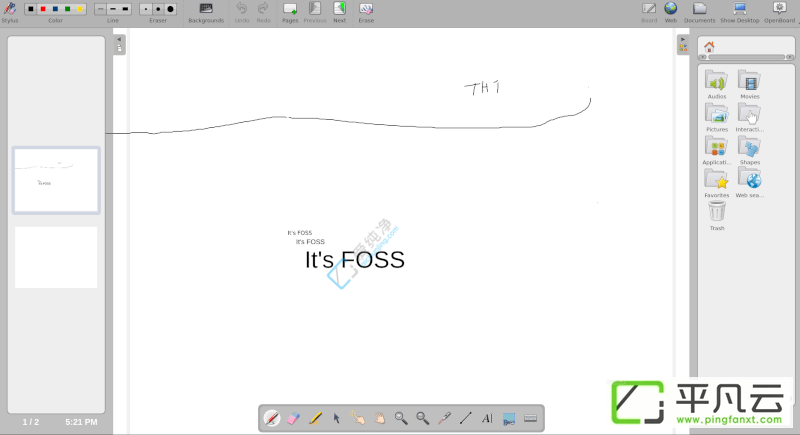Go to the Next page
This screenshot has height=435, width=800.
339,12
